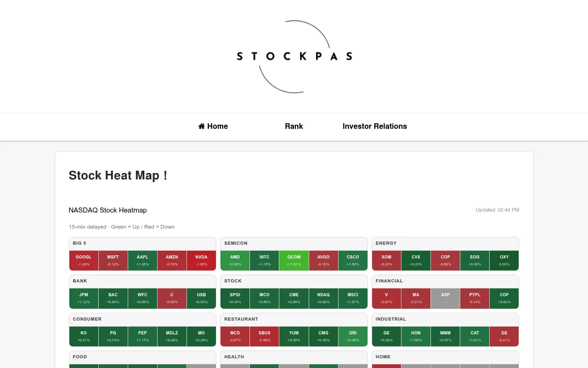Click the MDLZ tile
This screenshot has width=588, height=368.
pyautogui.click(x=172, y=336)
